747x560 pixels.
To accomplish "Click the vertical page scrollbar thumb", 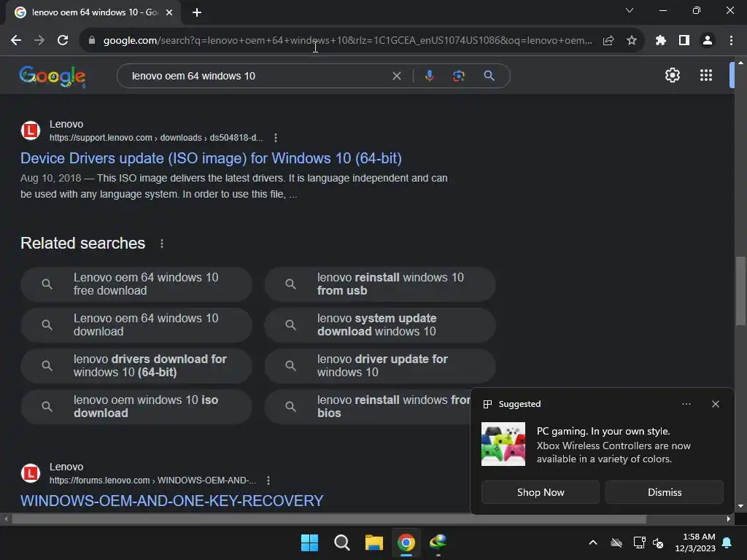I will (740, 291).
